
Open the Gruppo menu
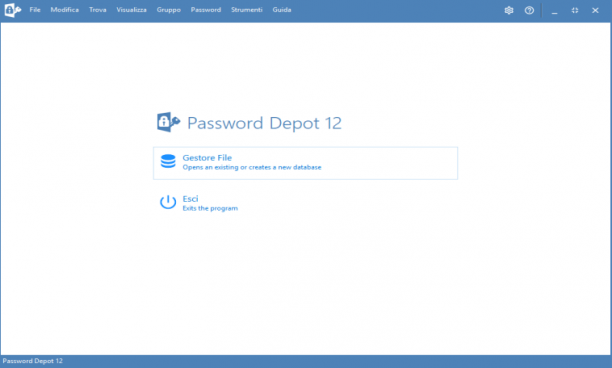click(x=169, y=10)
